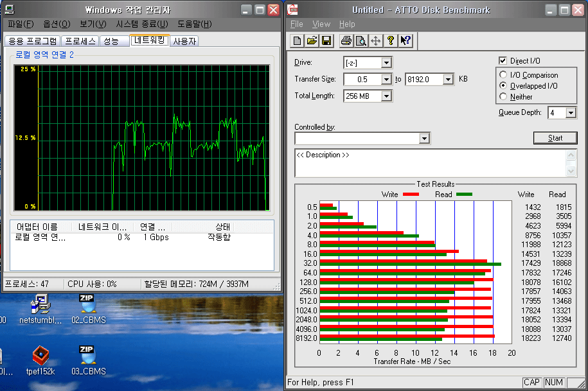This screenshot has width=588, height=391.
Task: Open the Transfer Size end dropdown 8192.0
Action: (x=448, y=79)
